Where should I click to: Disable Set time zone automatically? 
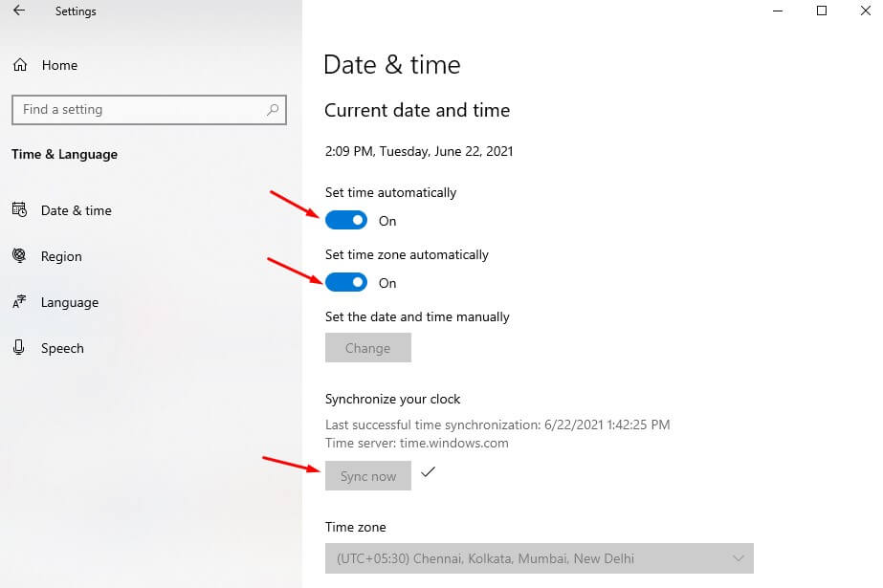pos(346,282)
